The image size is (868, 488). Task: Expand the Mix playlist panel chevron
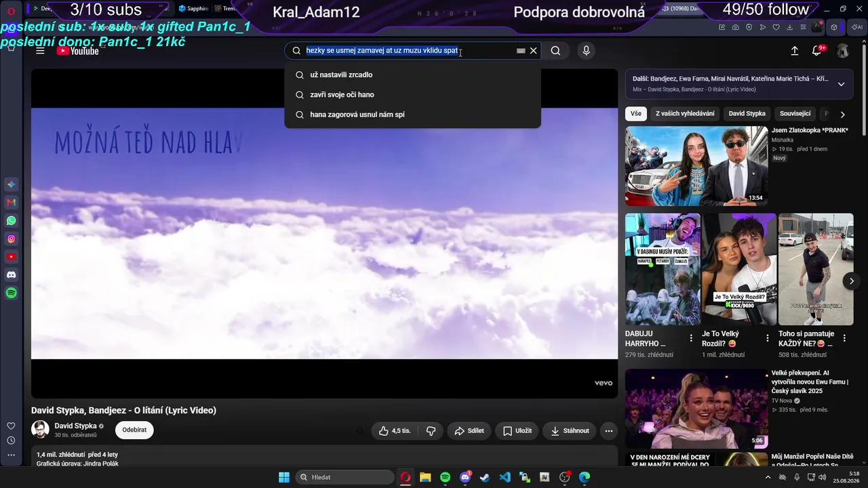(x=841, y=84)
